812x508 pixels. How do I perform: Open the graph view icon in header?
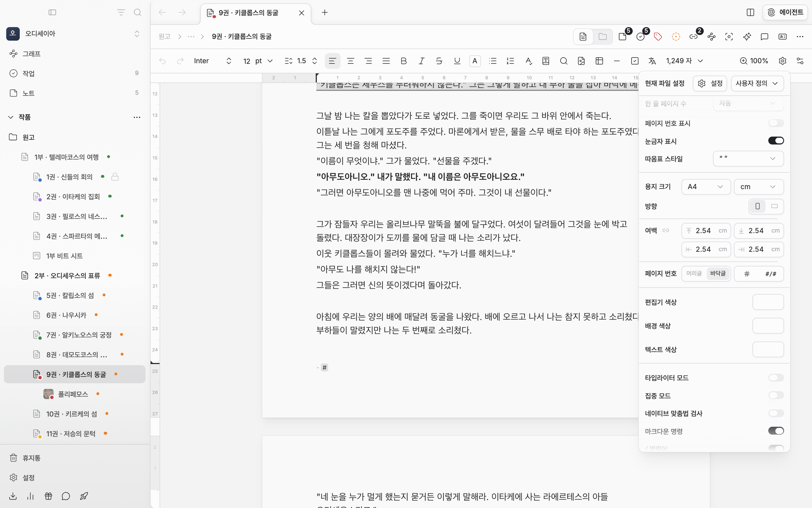click(711, 37)
